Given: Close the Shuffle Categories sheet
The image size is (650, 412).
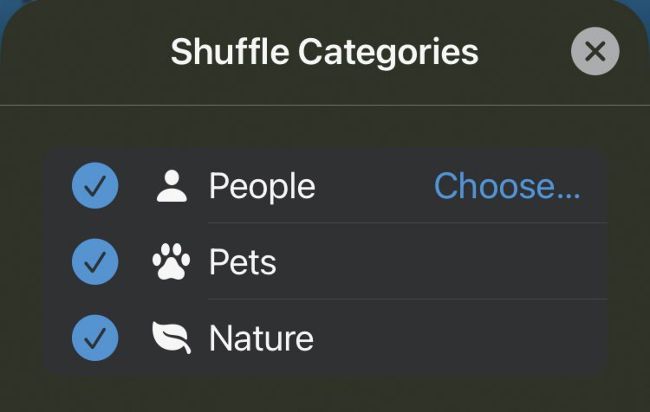Looking at the screenshot, I should click(x=595, y=51).
